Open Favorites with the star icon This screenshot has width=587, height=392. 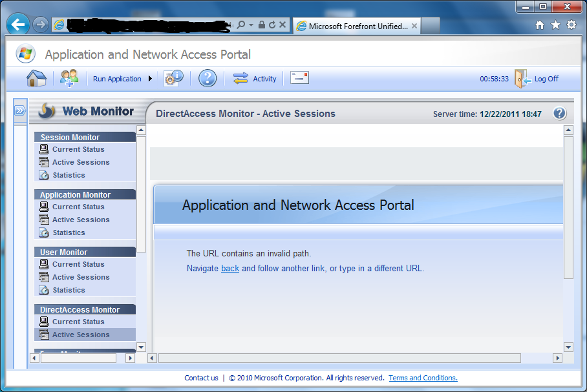click(555, 25)
